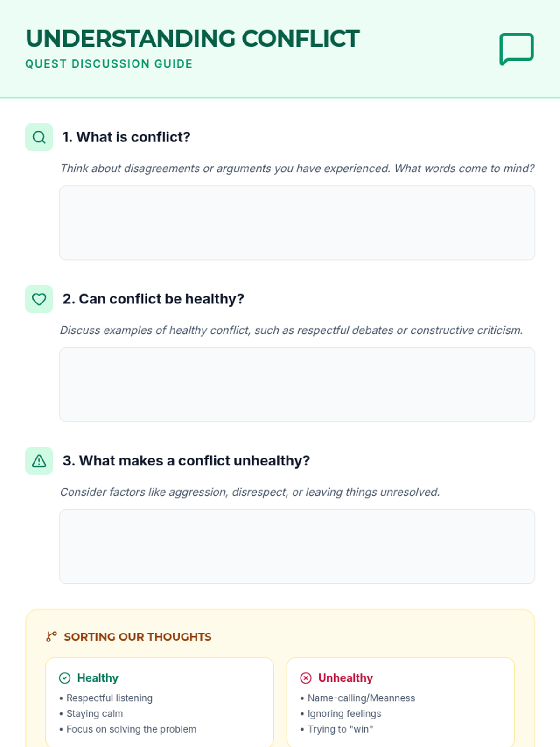Click the answer box for unhealthy conflict question

[x=297, y=546]
